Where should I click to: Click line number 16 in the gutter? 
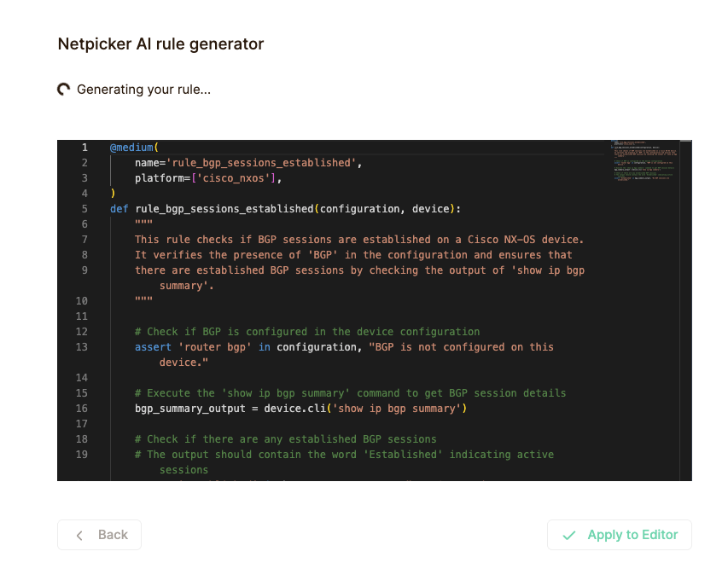82,409
